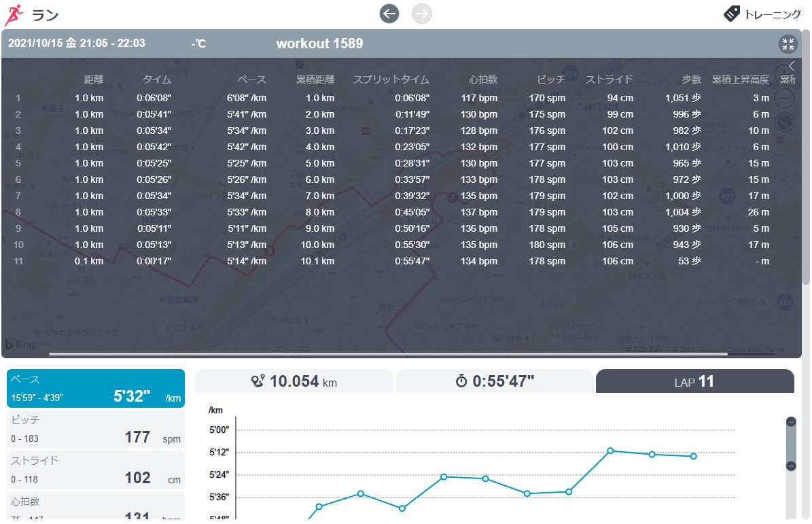Click the last data point on pace chart
Image resolution: width=812 pixels, height=524 pixels.
pos(693,456)
